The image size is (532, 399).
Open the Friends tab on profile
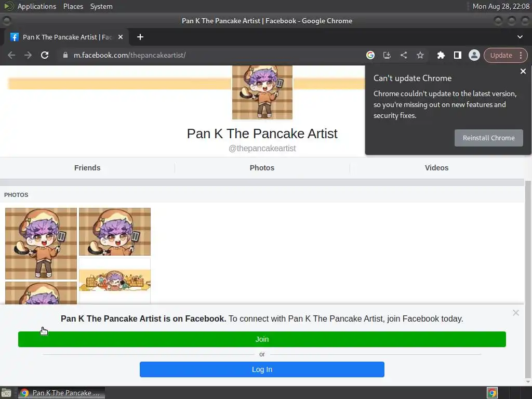[87, 168]
